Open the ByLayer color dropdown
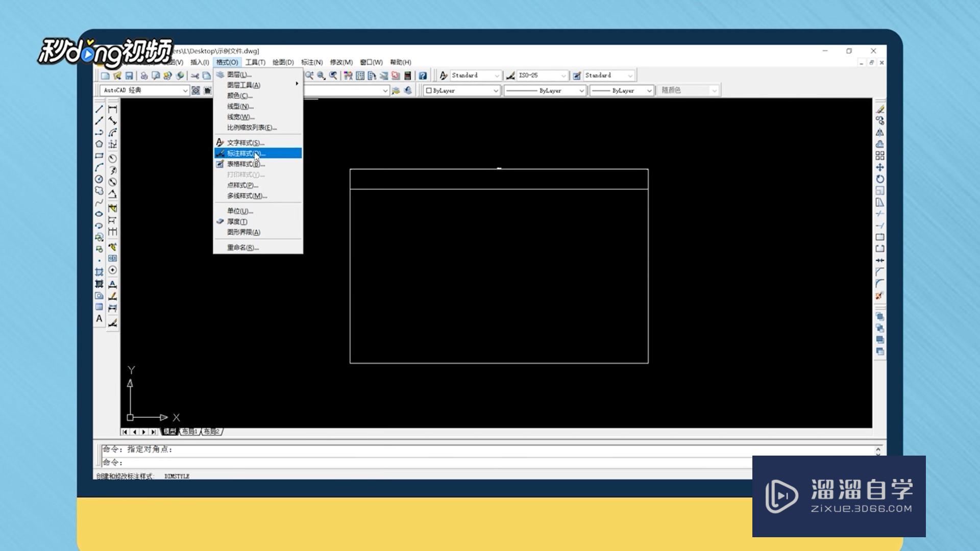 tap(462, 90)
